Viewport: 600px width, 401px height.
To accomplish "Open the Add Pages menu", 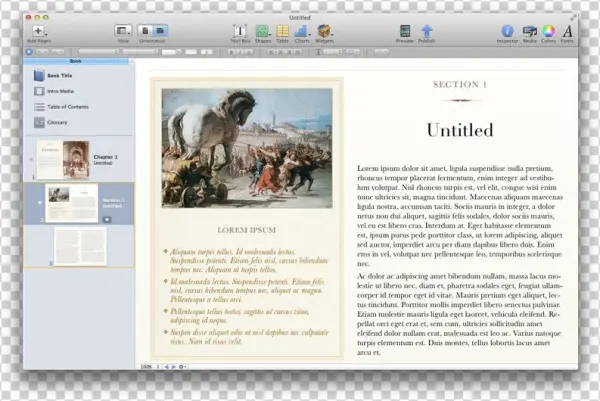I will click(x=39, y=31).
